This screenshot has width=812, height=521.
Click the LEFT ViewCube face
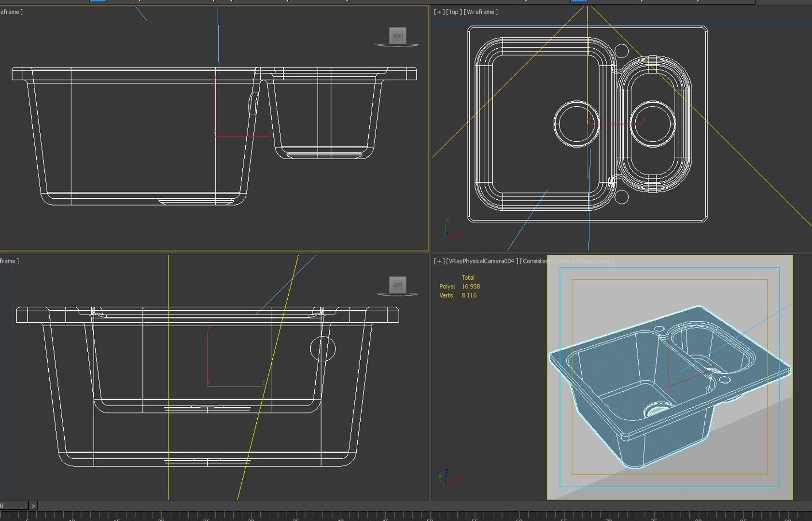398,285
